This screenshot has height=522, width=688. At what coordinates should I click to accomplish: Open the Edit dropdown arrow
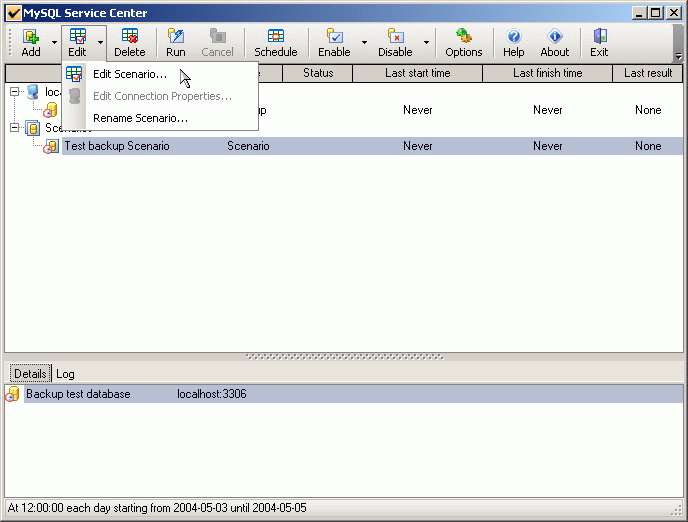pos(100,43)
